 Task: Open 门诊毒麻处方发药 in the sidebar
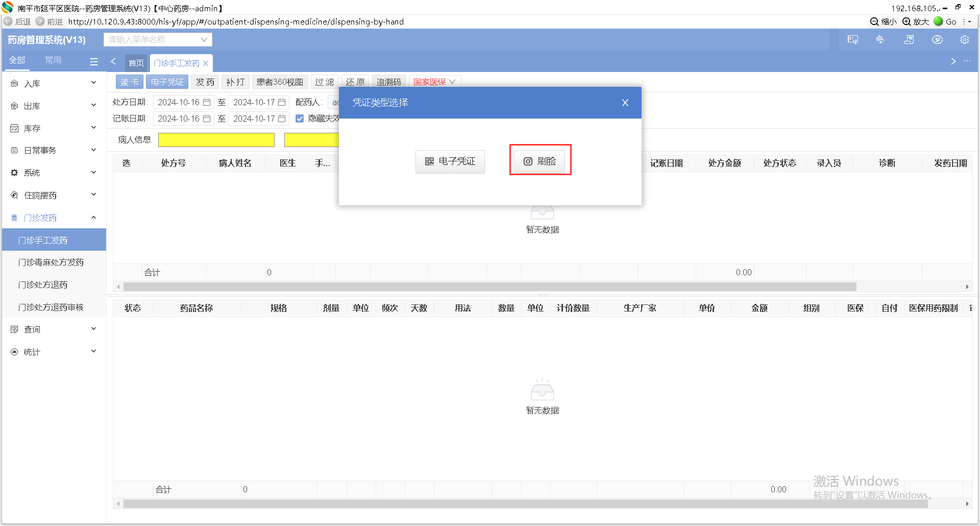coord(54,262)
